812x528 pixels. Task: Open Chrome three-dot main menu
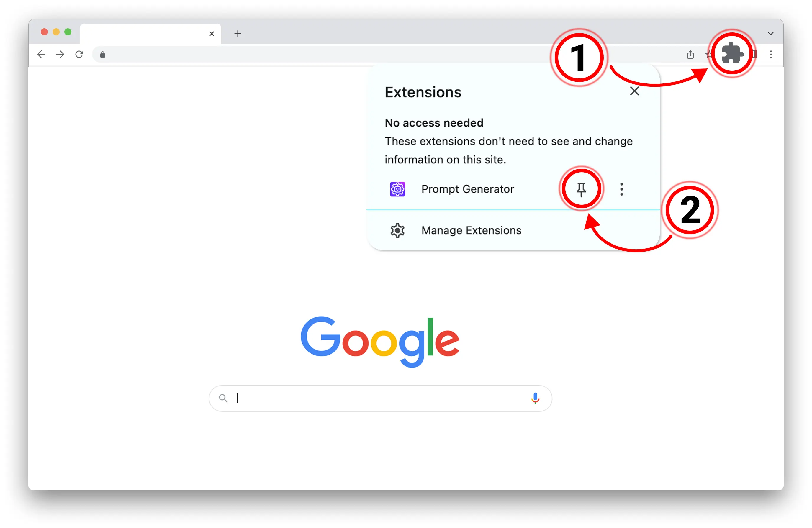pyautogui.click(x=770, y=55)
